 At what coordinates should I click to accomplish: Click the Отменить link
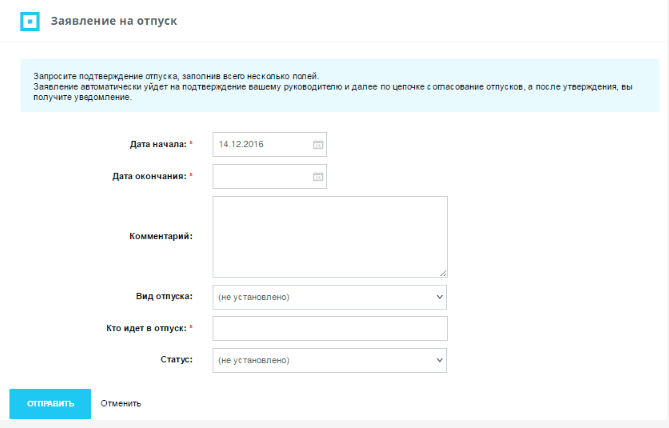tap(121, 404)
